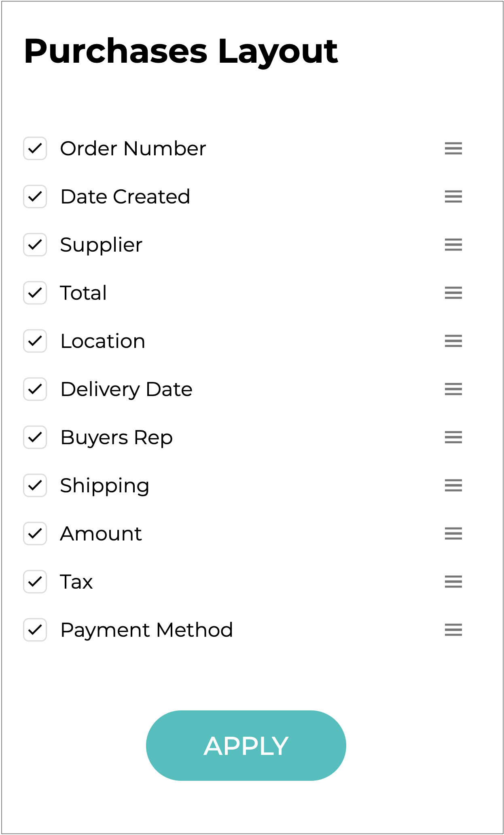Click the reorder handle for Shipping

(453, 485)
